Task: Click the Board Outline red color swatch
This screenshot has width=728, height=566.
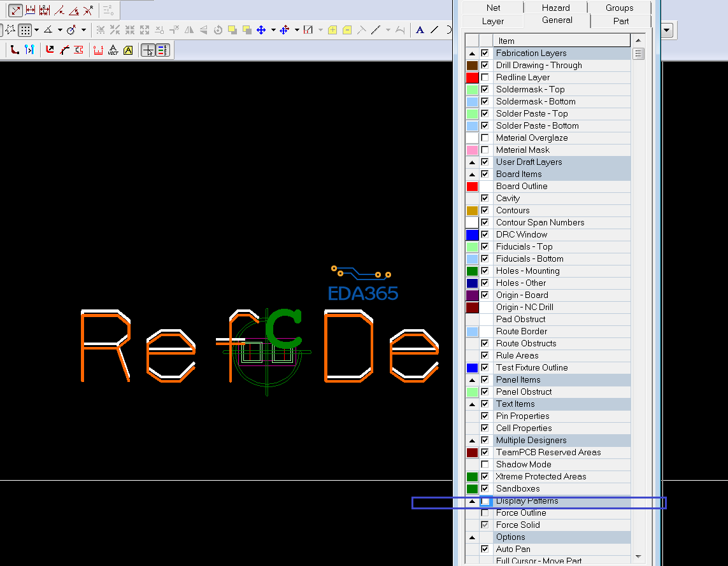Action: (472, 187)
